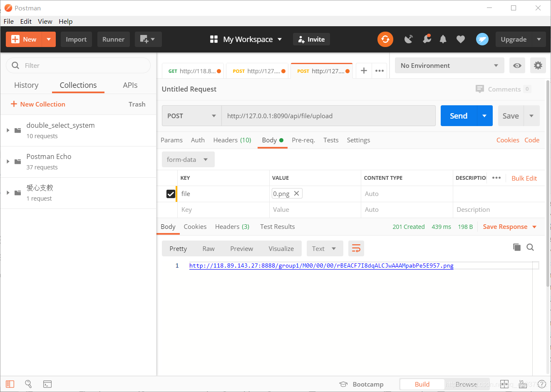Viewport: 551px width, 392px height.
Task: Open the Save Response dropdown
Action: pyautogui.click(x=510, y=226)
